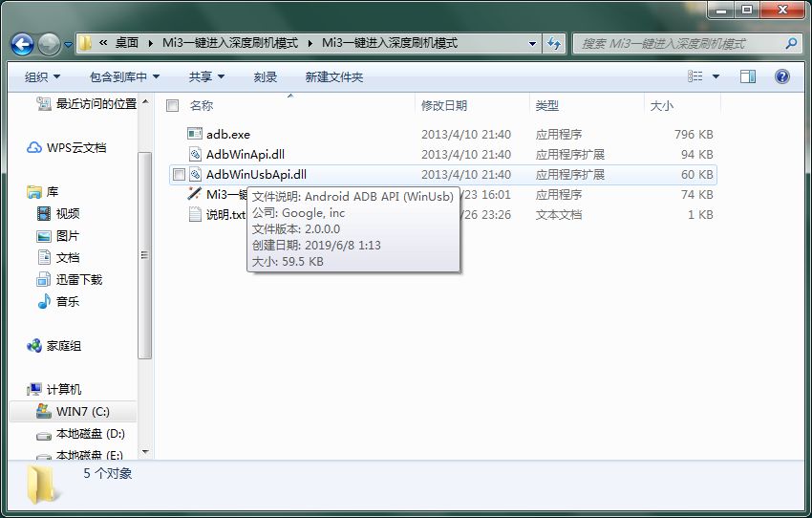Click the 最近访问的位置 icon
The image size is (812, 518).
(44, 103)
